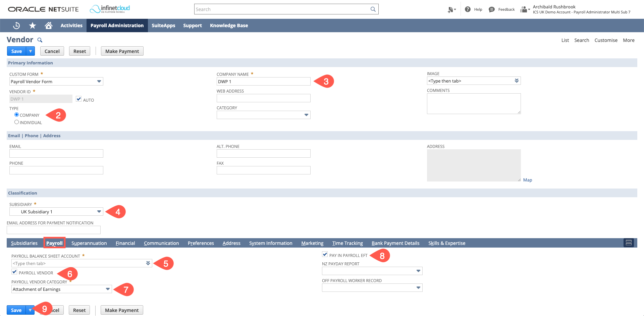Click the list layout icon beside the subtabs

pyautogui.click(x=629, y=243)
